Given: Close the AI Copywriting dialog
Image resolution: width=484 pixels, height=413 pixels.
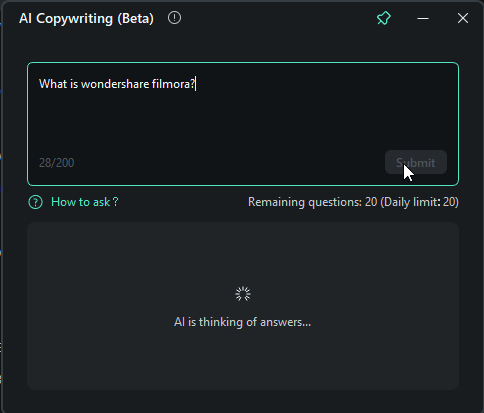Looking at the screenshot, I should tap(463, 18).
